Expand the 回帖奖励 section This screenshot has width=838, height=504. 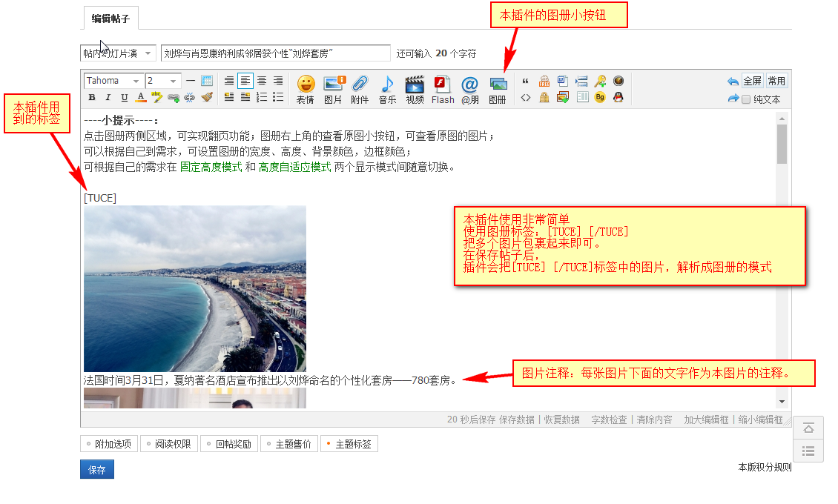coord(229,444)
